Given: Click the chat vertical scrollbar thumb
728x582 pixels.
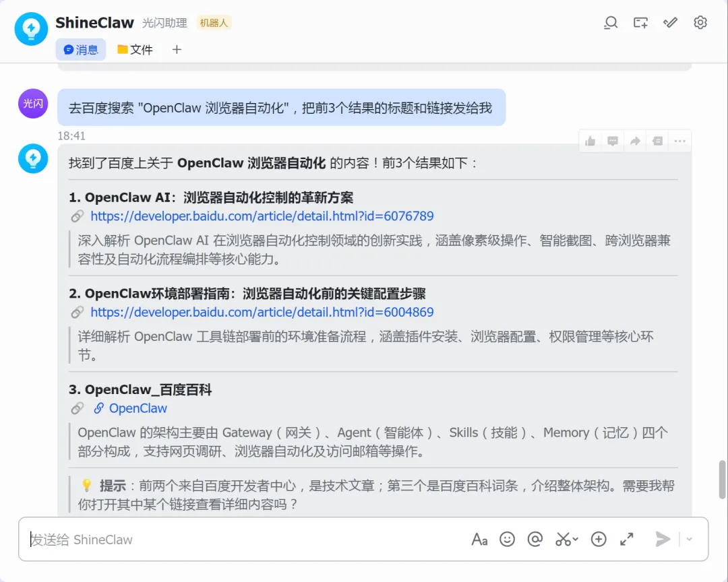Looking at the screenshot, I should [722, 480].
